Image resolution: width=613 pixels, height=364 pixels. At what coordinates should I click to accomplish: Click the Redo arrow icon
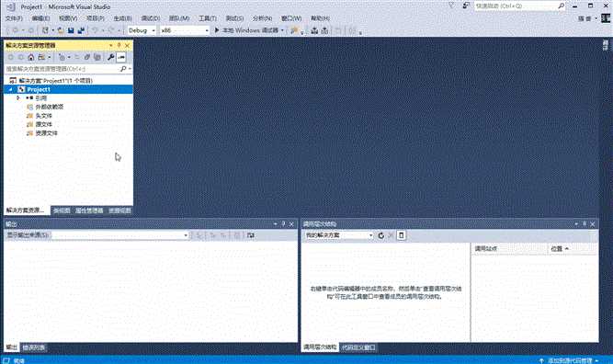111,30
